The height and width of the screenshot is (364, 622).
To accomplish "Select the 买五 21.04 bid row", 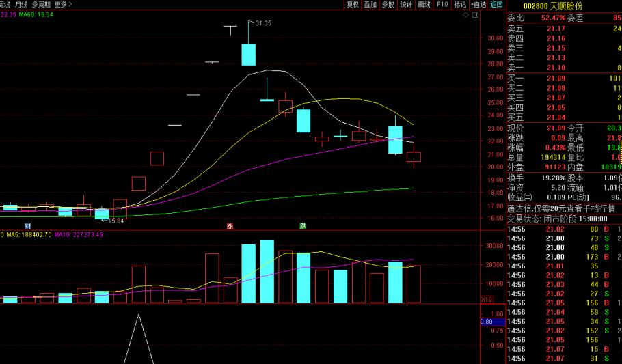I will [564, 117].
